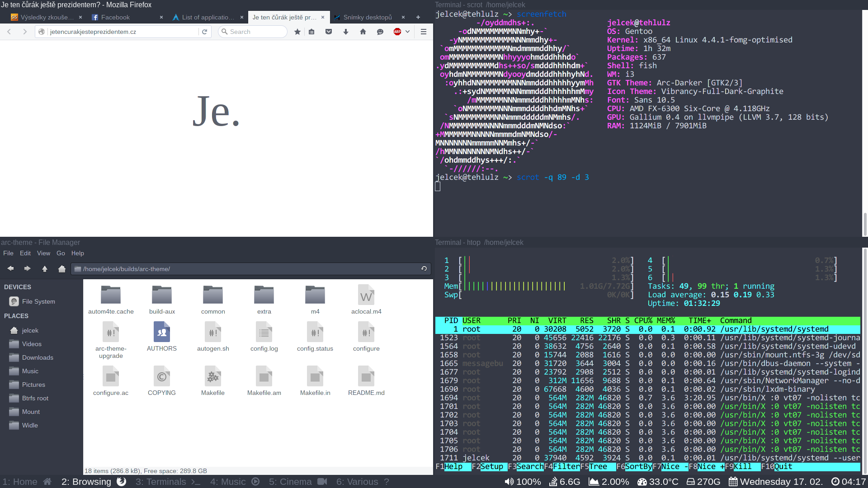Click the Firefox home icon
This screenshot has height=488, width=868.
click(363, 32)
